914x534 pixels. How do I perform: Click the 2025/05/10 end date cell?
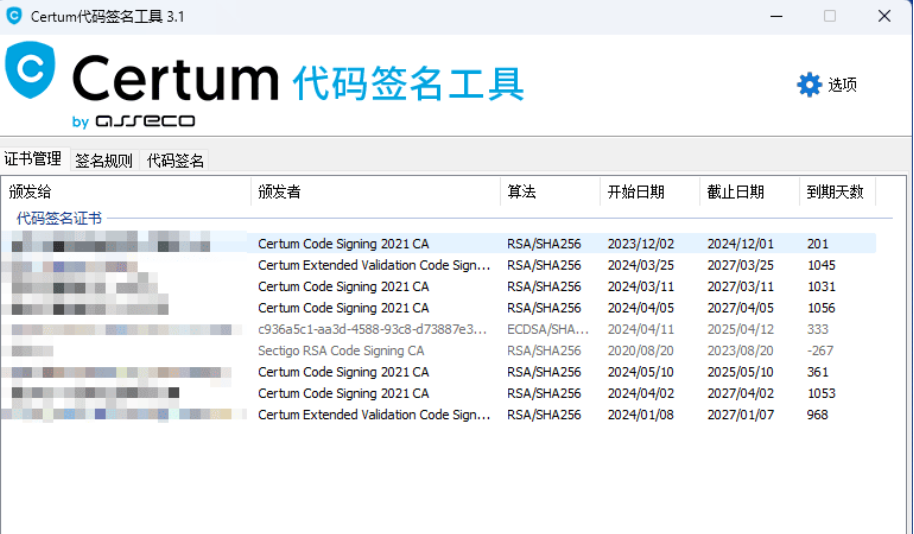[740, 372]
